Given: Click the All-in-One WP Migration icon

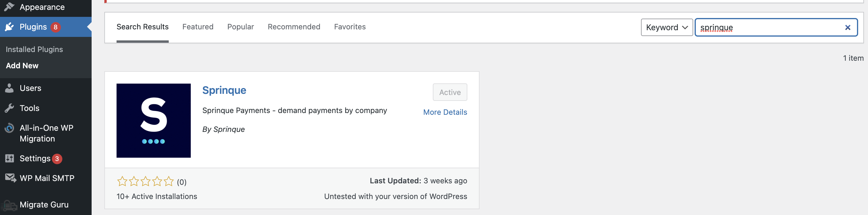Looking at the screenshot, I should (10, 128).
